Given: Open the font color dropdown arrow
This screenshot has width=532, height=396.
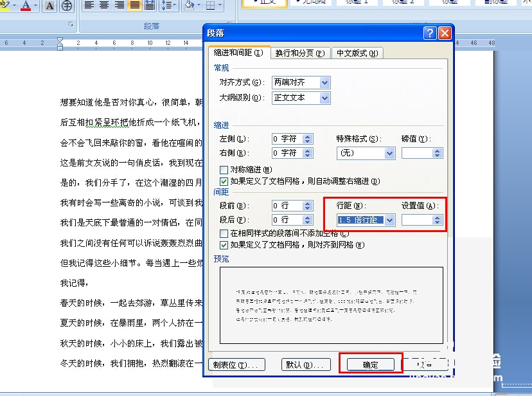Looking at the screenshot, I should point(35,5).
